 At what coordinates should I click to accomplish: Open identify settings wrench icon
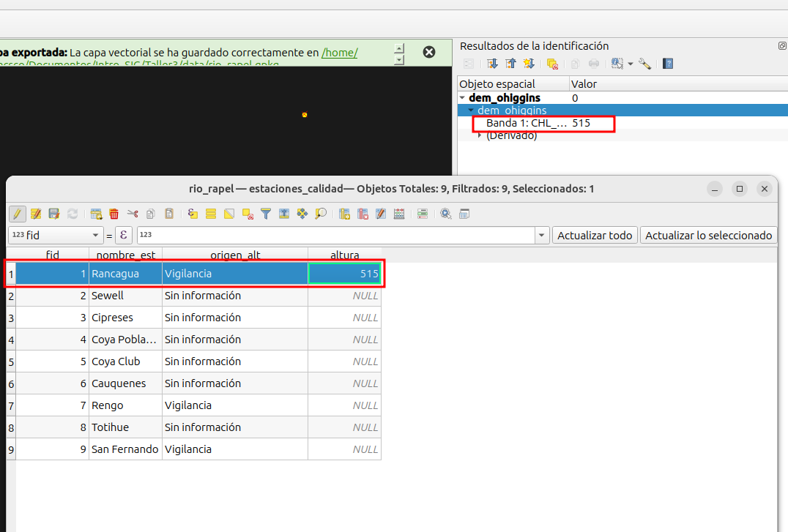(644, 64)
